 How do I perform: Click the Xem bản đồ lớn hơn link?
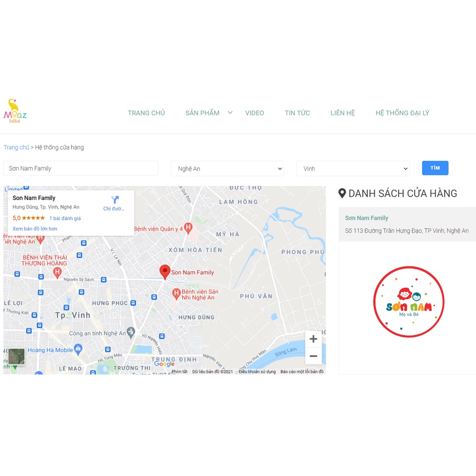[35, 229]
